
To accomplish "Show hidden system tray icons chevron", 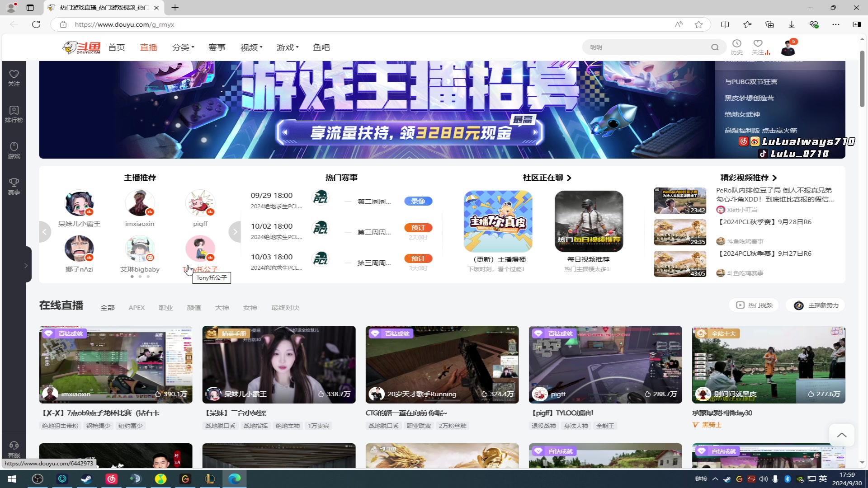I will point(715,479).
